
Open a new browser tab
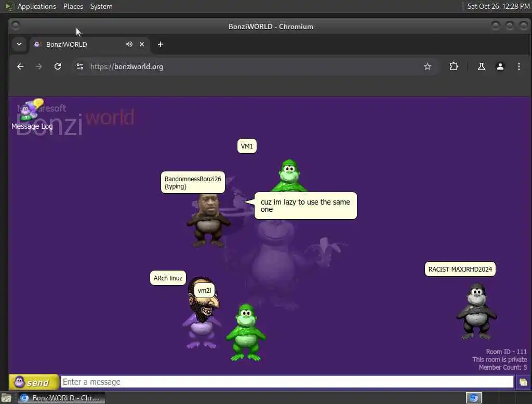pyautogui.click(x=161, y=45)
